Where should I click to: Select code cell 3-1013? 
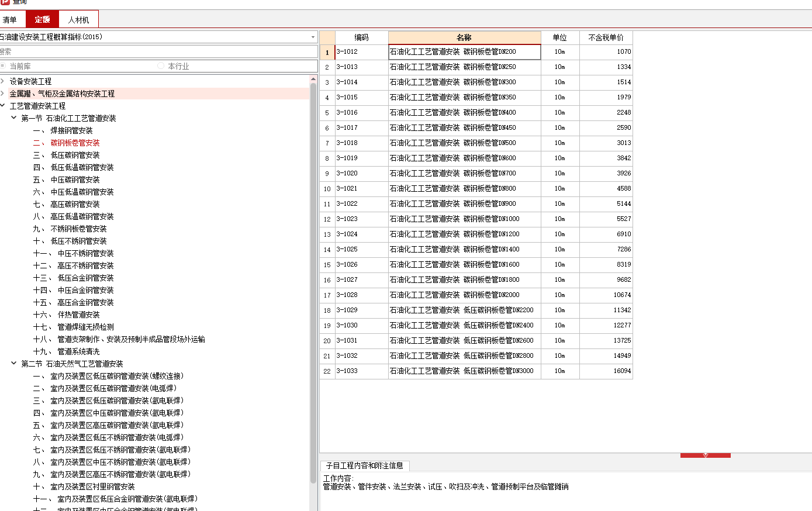361,67
